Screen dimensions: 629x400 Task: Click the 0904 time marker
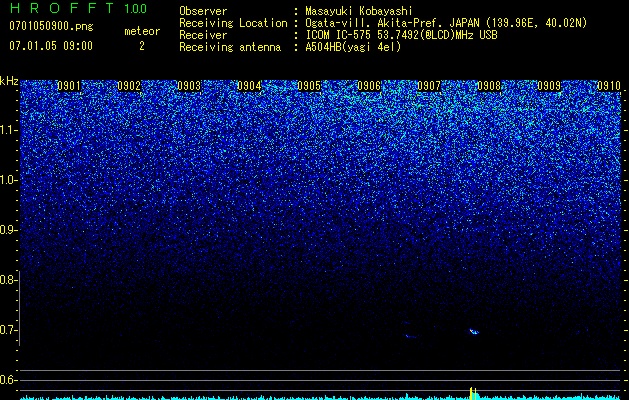pos(249,86)
